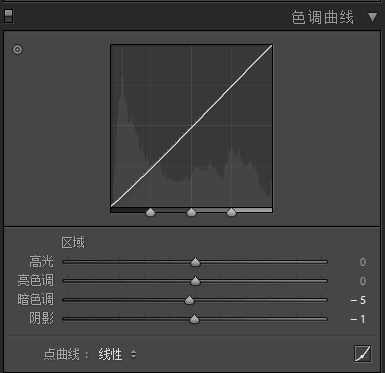Click the right split point marker under curve
Screen dimensions: 385x373
pyautogui.click(x=231, y=212)
